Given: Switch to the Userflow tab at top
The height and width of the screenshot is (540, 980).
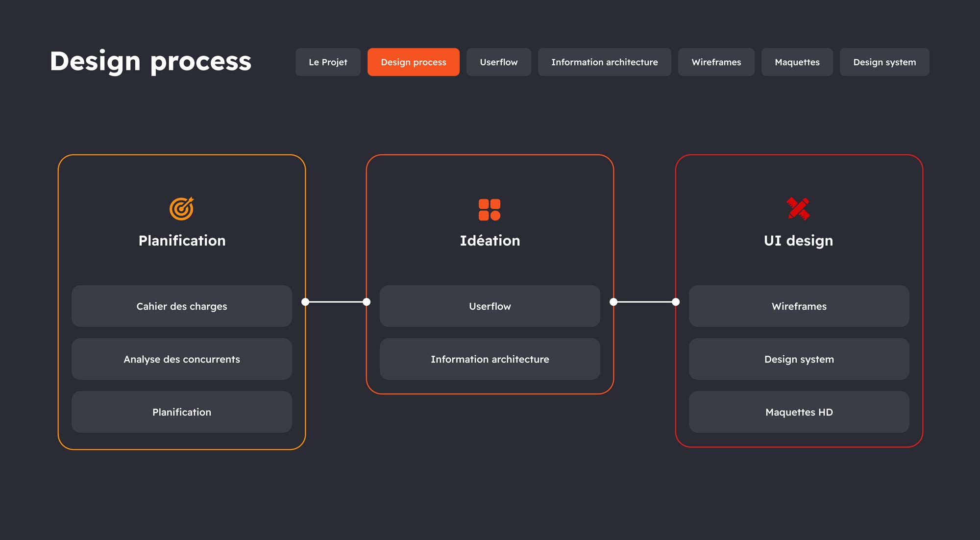Looking at the screenshot, I should (x=498, y=62).
